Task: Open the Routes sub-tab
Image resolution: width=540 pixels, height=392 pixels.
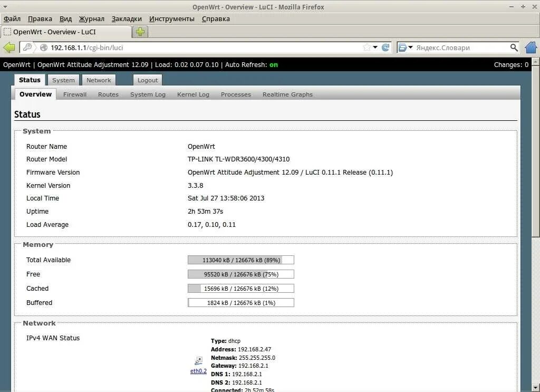Action: coord(108,94)
